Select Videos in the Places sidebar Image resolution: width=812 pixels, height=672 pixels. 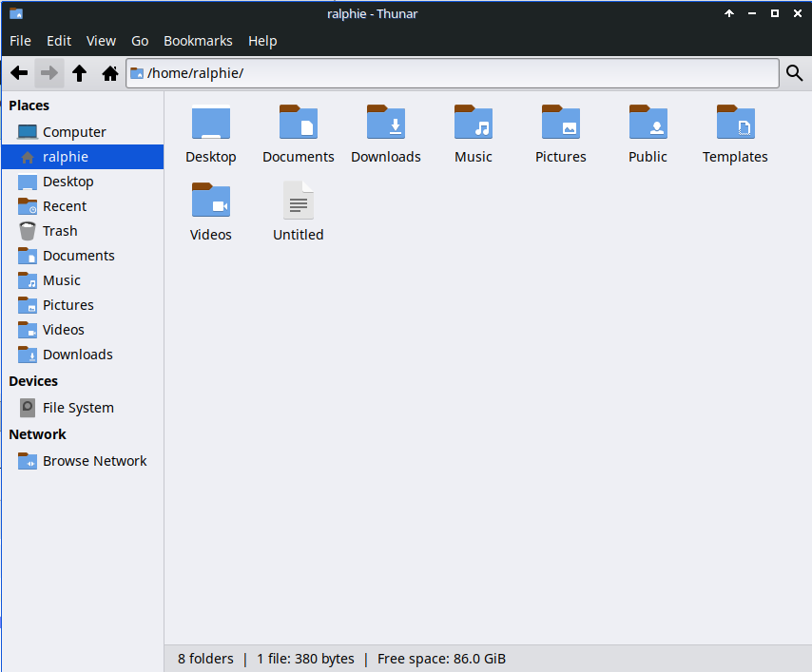[83, 330]
